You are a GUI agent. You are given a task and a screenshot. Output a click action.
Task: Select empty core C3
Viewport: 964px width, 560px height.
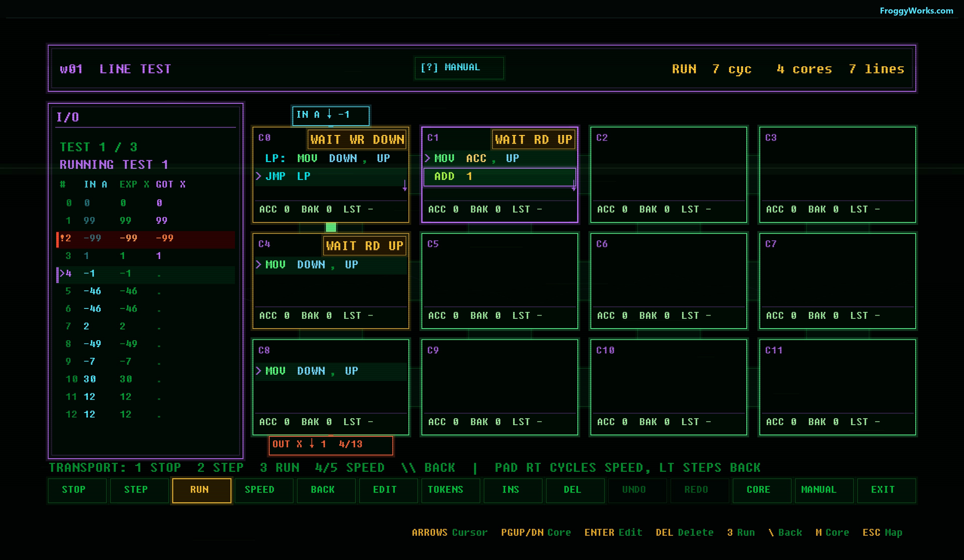click(x=837, y=174)
